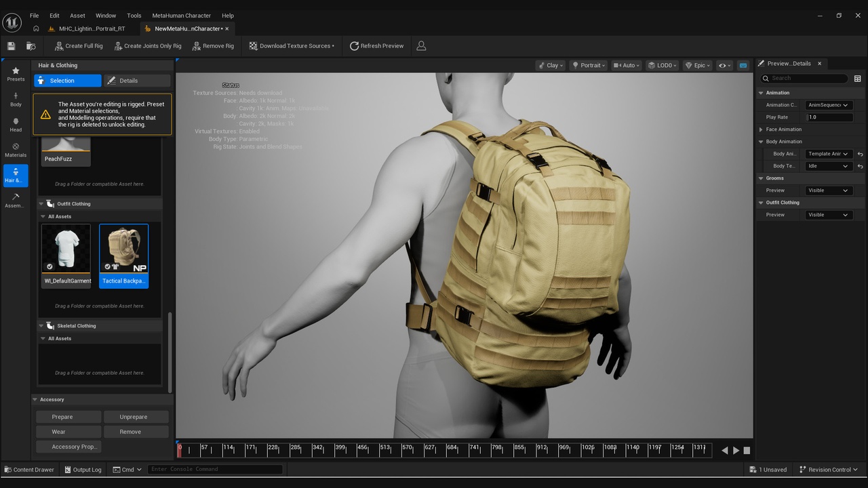Viewport: 868px width, 488px height.
Task: Open the Portrait lighting dropdown
Action: pos(588,66)
